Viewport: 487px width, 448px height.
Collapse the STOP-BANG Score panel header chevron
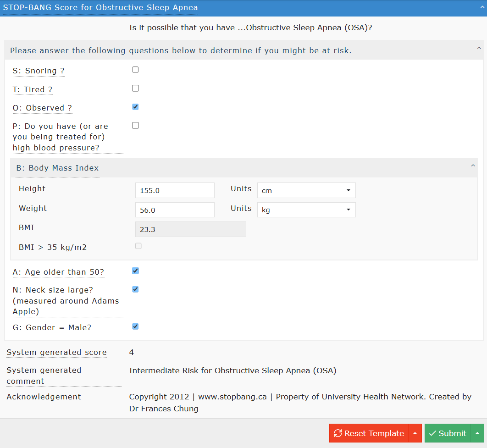coord(479,8)
